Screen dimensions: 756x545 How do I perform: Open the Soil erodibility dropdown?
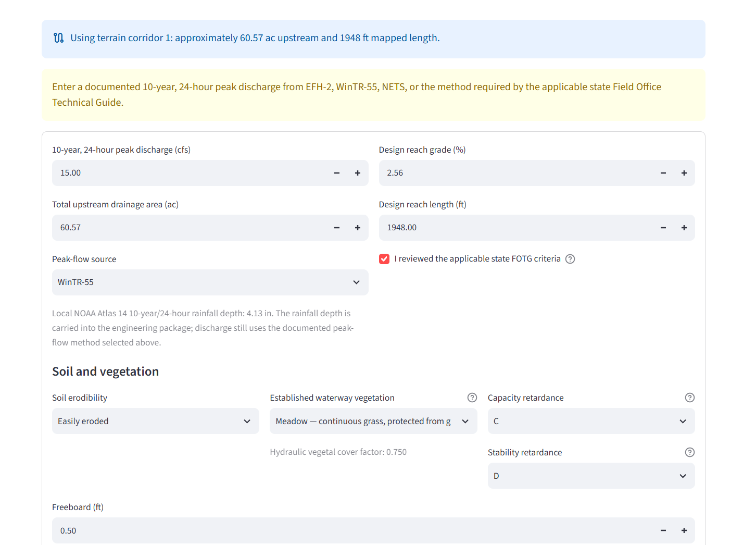(156, 421)
